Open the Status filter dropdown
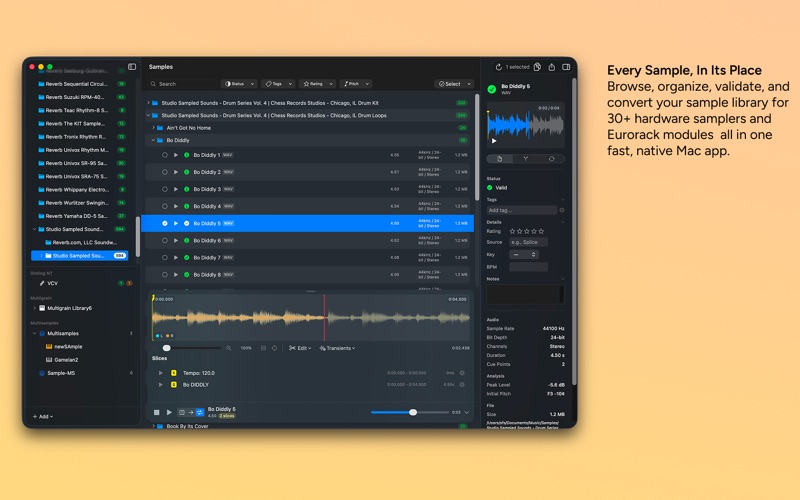800x500 pixels. pyautogui.click(x=239, y=84)
